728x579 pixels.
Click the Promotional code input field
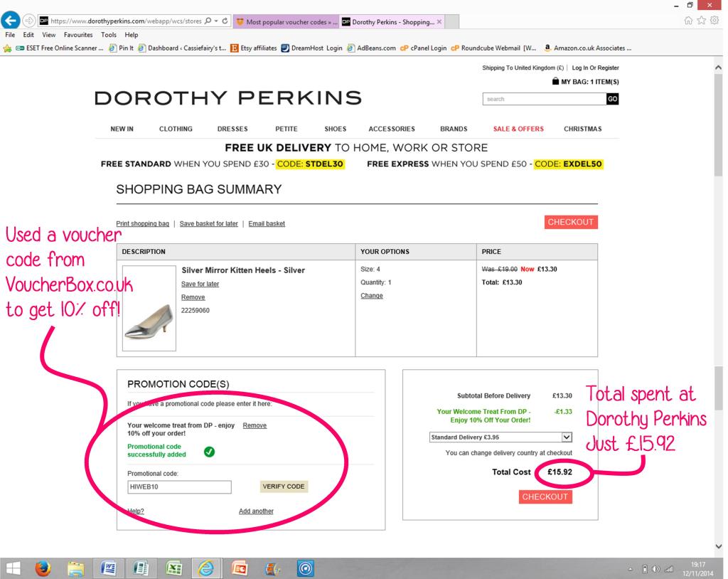click(179, 487)
